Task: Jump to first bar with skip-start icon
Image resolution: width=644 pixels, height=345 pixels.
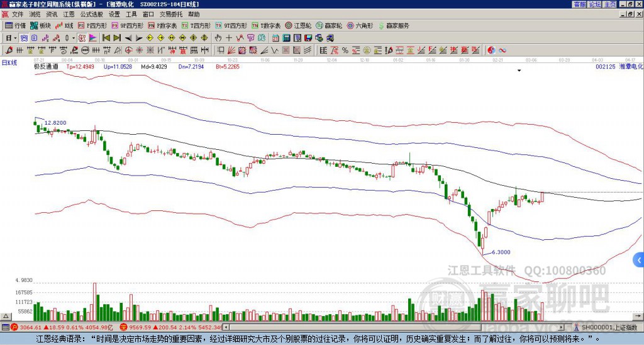Action: 106,38
